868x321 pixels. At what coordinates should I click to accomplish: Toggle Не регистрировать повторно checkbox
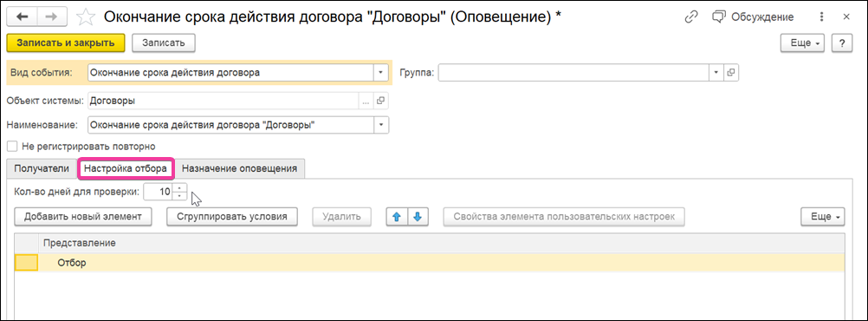11,147
